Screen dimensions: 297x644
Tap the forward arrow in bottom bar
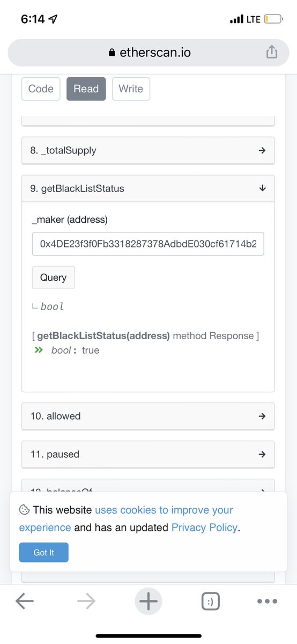86,602
